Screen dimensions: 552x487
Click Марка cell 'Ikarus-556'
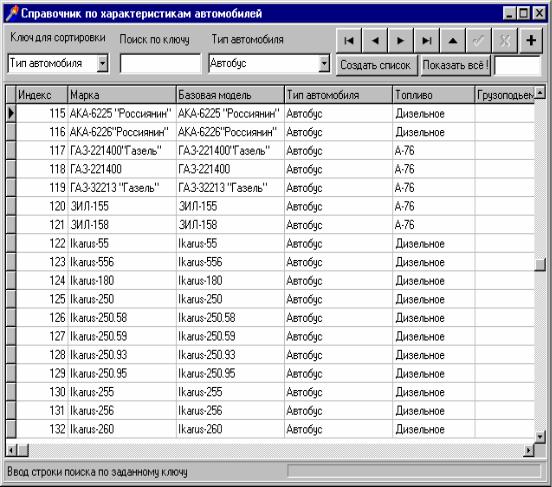point(121,262)
